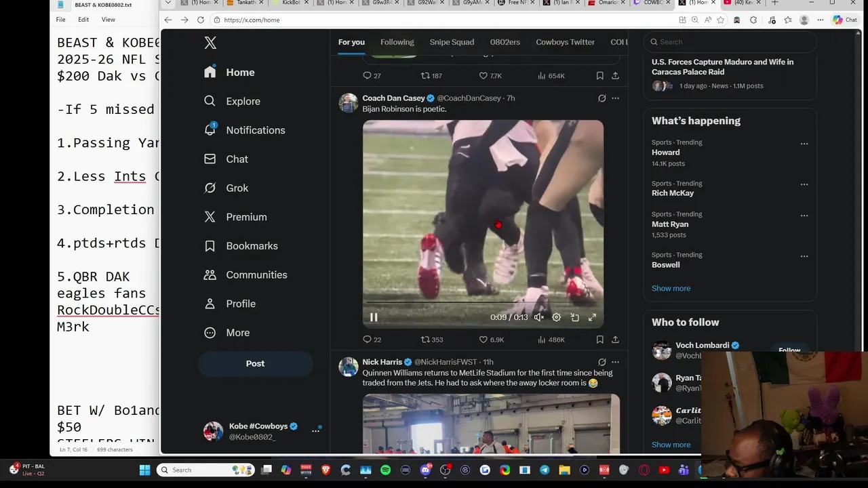Viewport: 868px width, 488px height.
Task: Open more options on Nick Harris's post
Action: tap(615, 362)
